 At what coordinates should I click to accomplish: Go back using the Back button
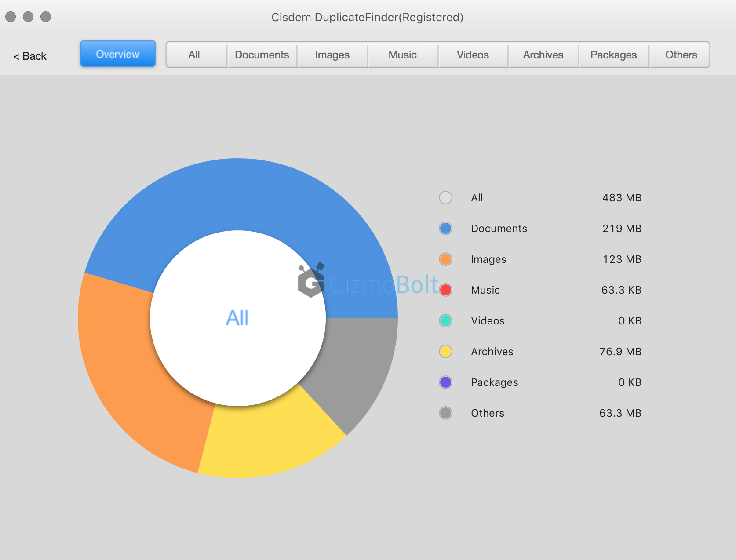tap(30, 56)
